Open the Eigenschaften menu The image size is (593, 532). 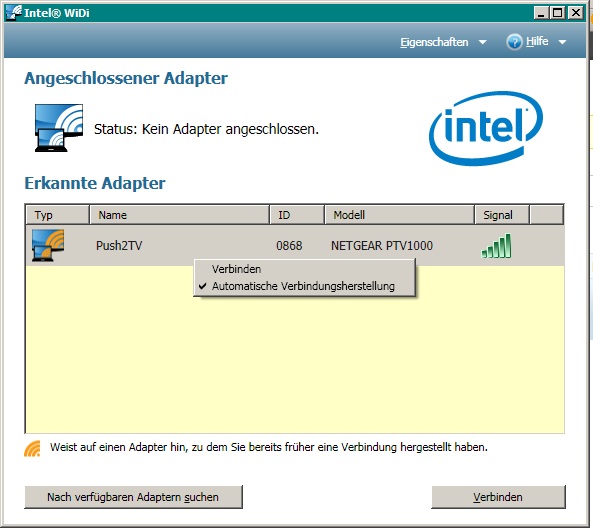pos(434,42)
